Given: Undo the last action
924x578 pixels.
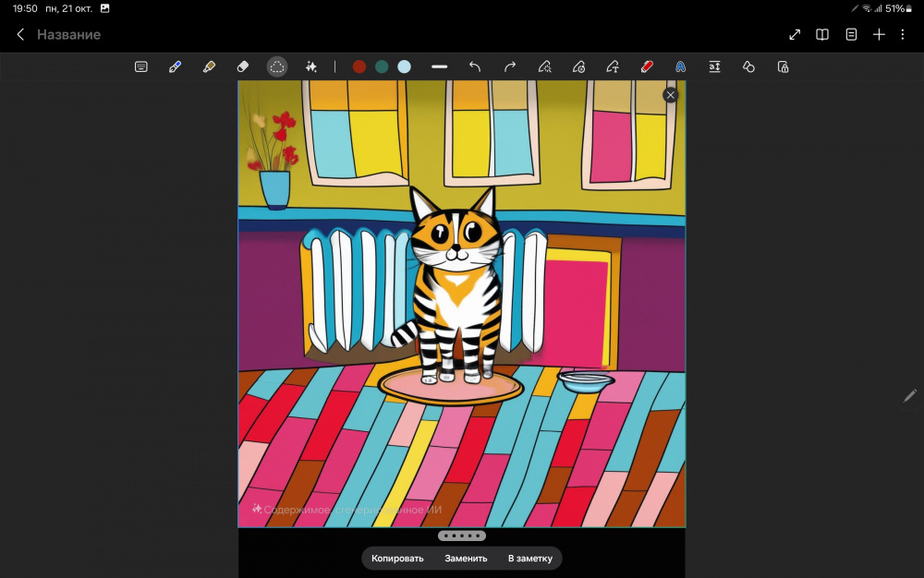Looking at the screenshot, I should coord(475,67).
